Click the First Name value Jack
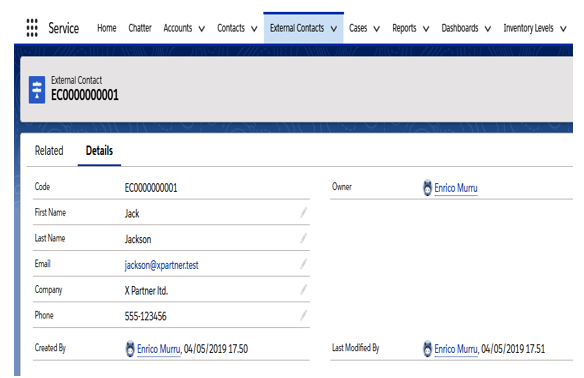584x378 pixels. pos(132,213)
